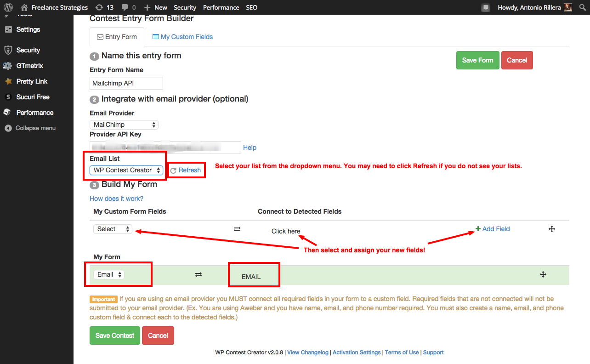This screenshot has width=590, height=364.
Task: Open the Email field dropdown in My Form
Action: [109, 274]
